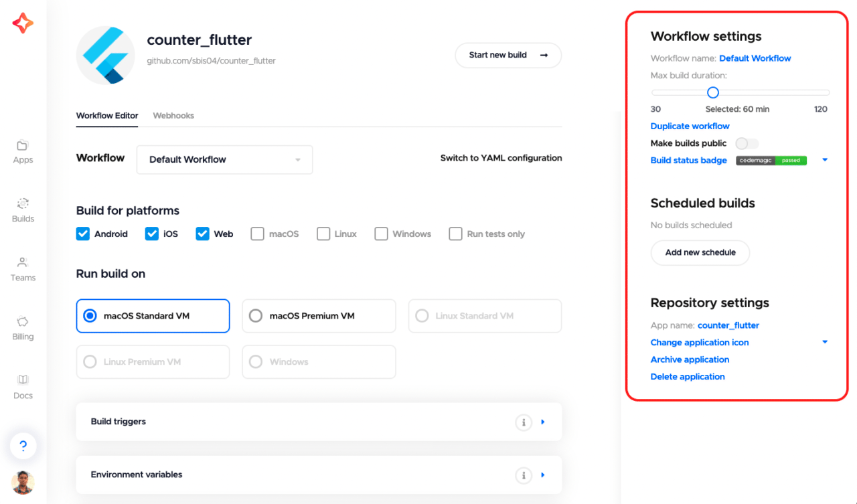
Task: Enable the macOS platform checkbox
Action: pos(257,234)
